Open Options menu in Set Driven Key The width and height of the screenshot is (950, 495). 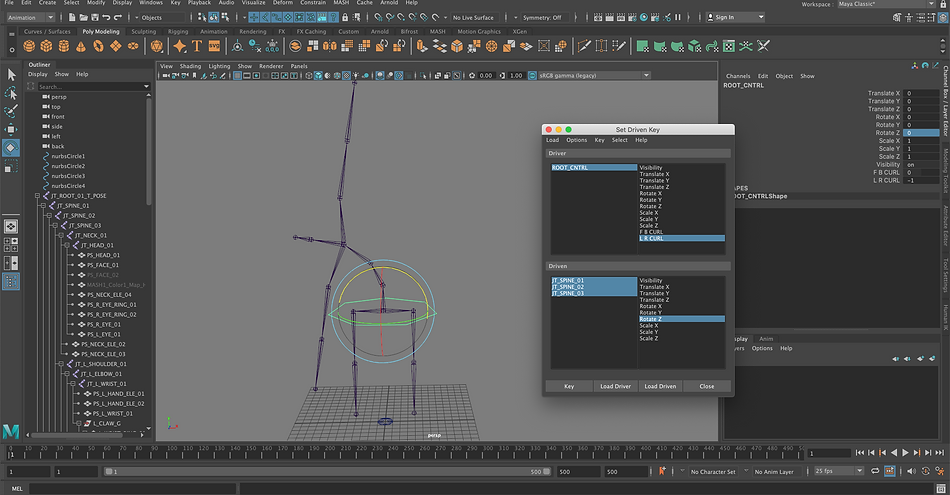576,140
